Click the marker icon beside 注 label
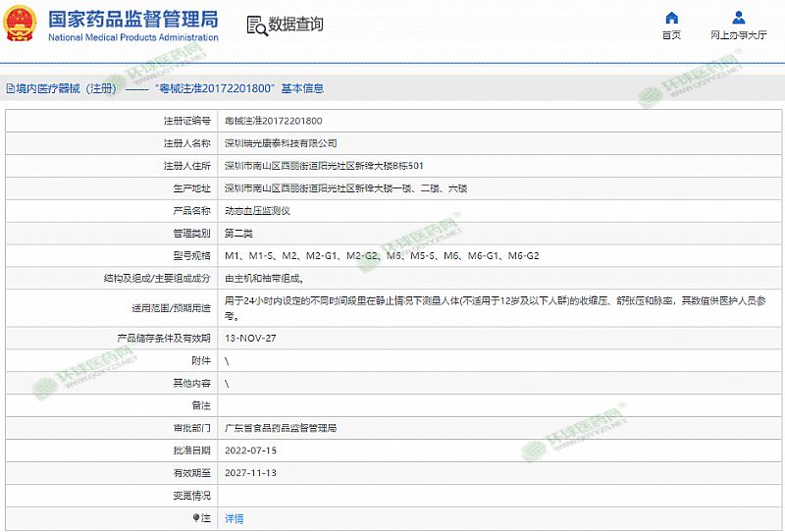Image resolution: width=785 pixels, height=532 pixels. coord(195,517)
